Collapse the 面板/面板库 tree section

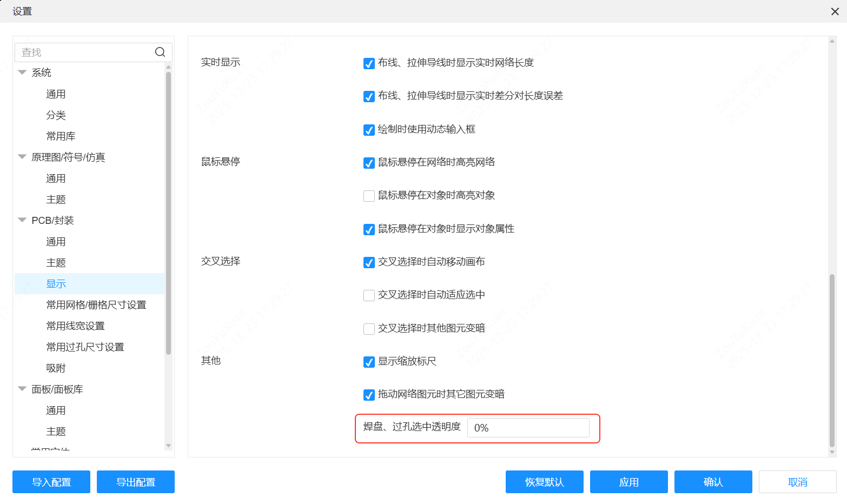[22, 389]
